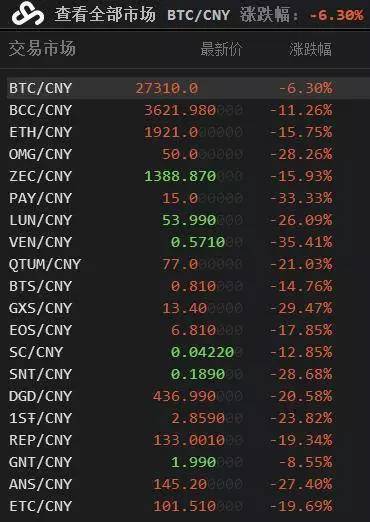The width and height of the screenshot is (370, 522).
Task: Select the ZEC/CNY row
Action: click(x=188, y=176)
